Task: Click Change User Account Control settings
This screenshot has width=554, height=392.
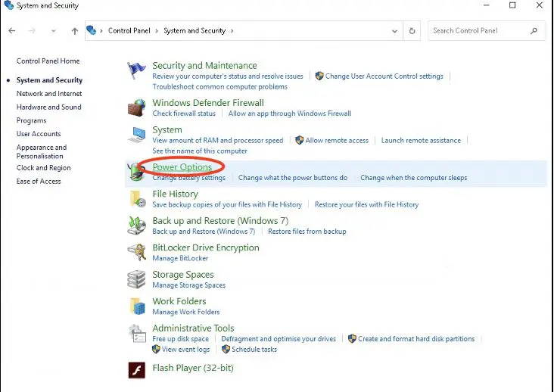Action: (384, 76)
